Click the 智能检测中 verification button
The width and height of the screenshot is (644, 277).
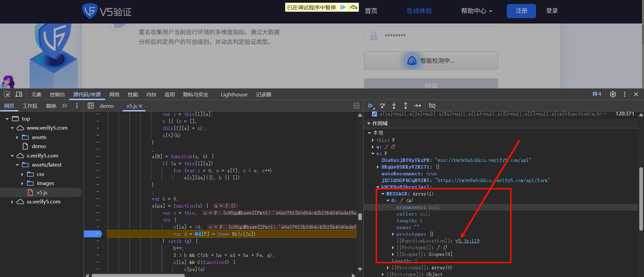click(x=431, y=60)
